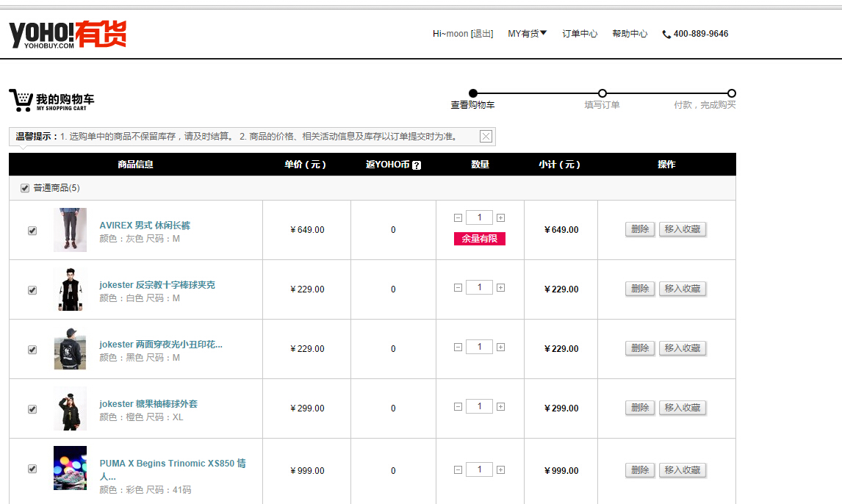Decrease quantity for AVIREX 男式 休闲长裤
This screenshot has width=842, height=504.
458,218
